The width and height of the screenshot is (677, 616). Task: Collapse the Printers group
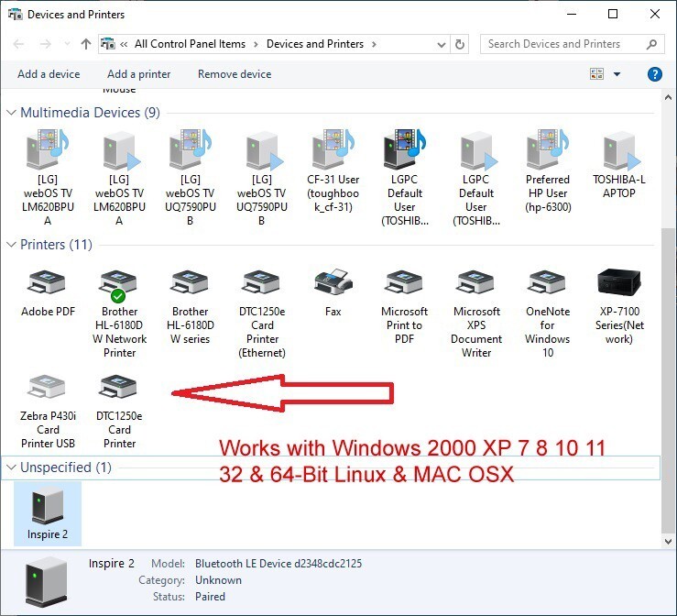coord(12,245)
